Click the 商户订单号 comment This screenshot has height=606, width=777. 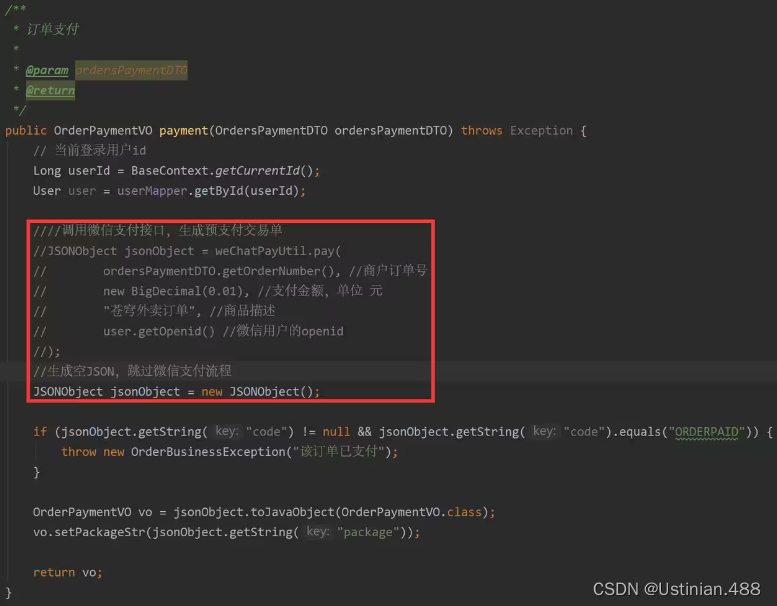[388, 271]
